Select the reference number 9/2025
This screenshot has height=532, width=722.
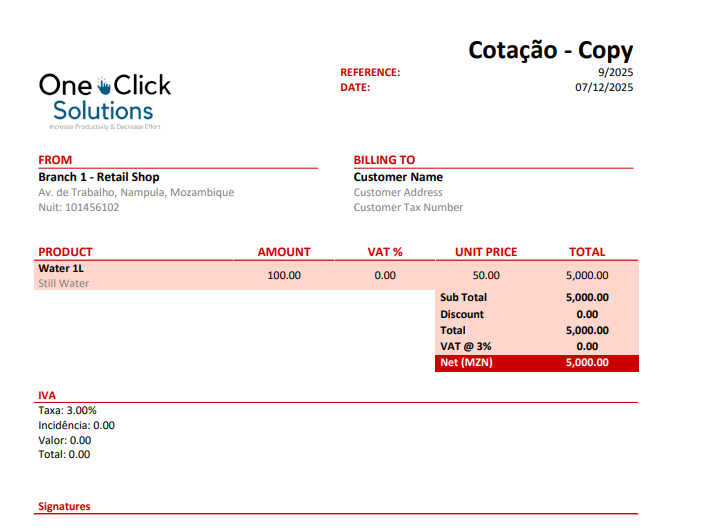click(615, 73)
